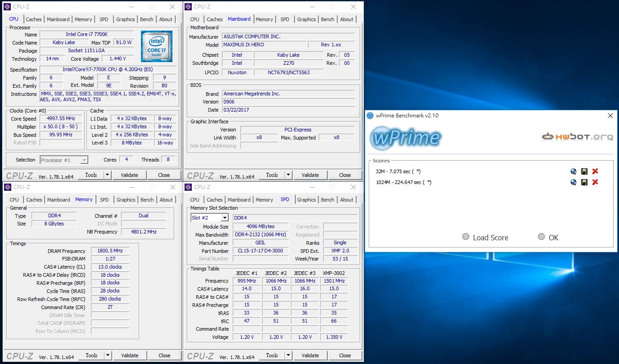Click the Core Speed value 4997.55 MHz

coord(60,119)
